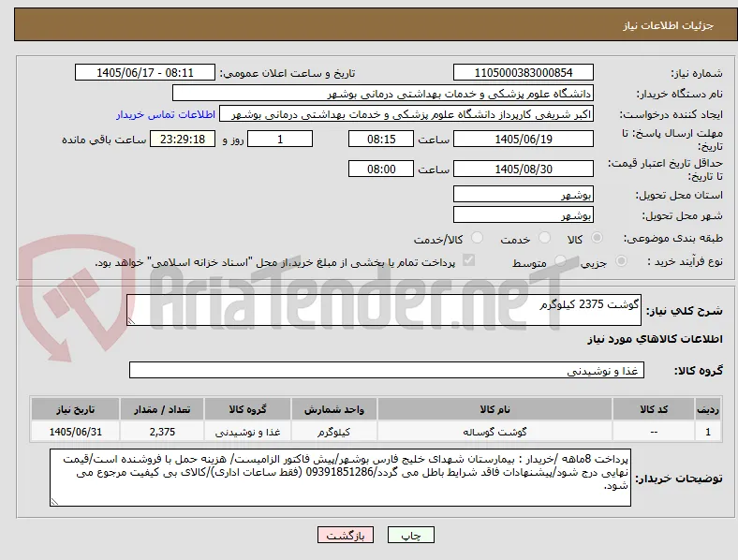Select the کالا radio button

coord(597,238)
